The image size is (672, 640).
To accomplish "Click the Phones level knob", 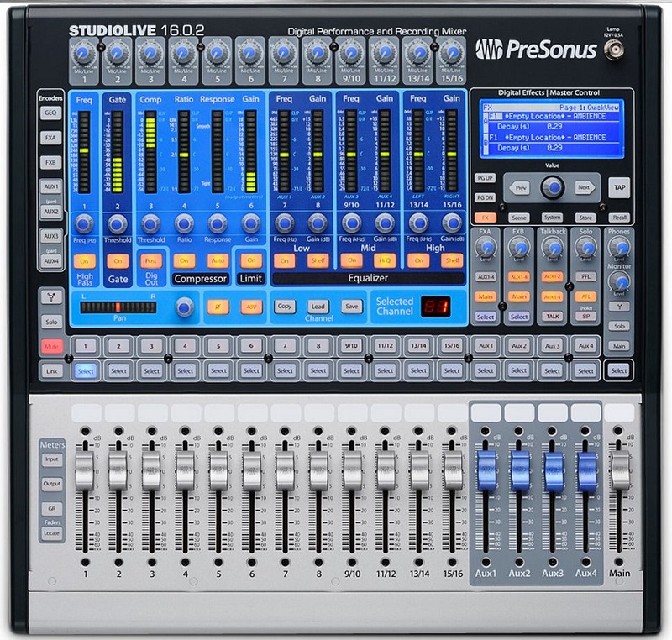I will tap(619, 246).
